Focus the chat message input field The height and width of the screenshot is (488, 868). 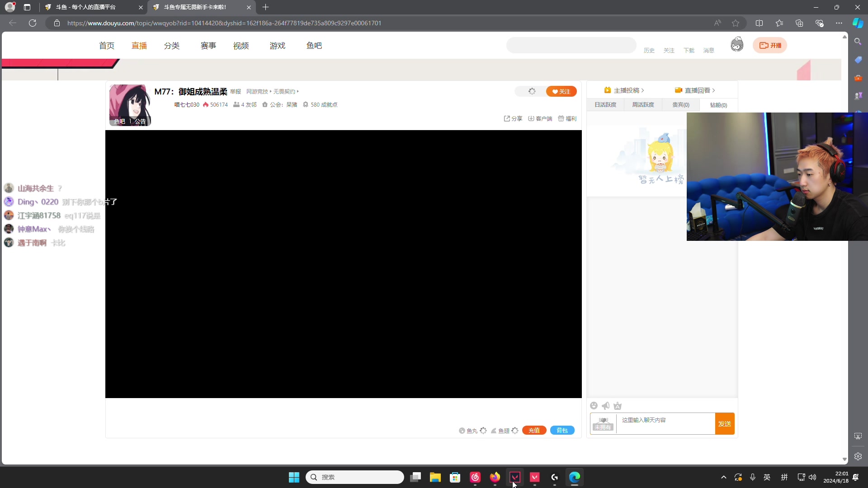665,424
